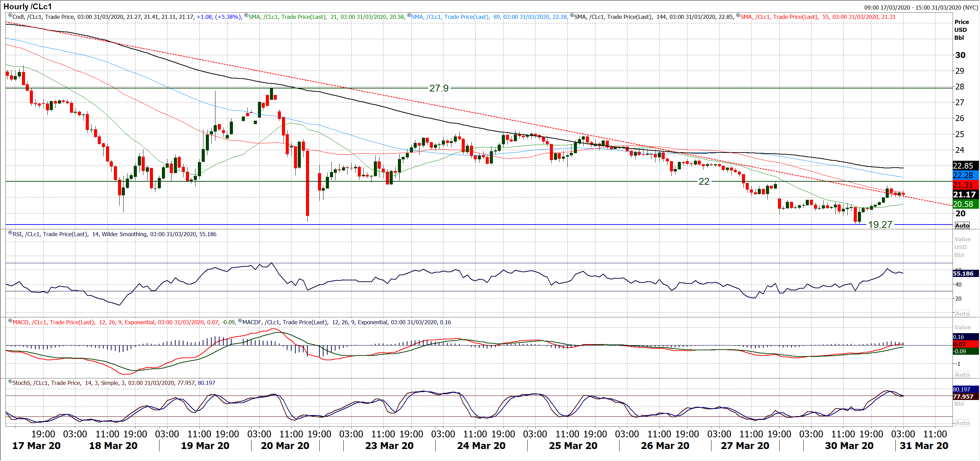Click the 27 Mar 20 date label
Viewport: 980px width, 461px height.
tap(745, 446)
